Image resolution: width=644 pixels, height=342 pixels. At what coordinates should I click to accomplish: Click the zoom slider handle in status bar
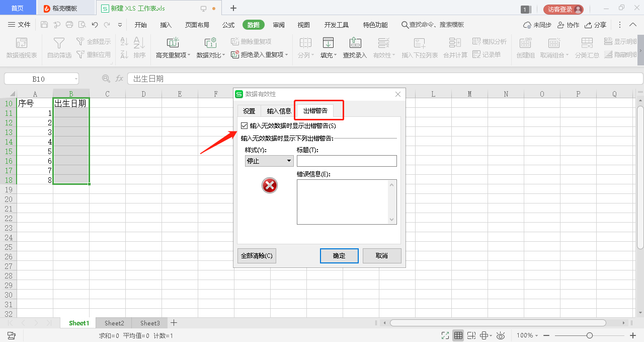589,335
